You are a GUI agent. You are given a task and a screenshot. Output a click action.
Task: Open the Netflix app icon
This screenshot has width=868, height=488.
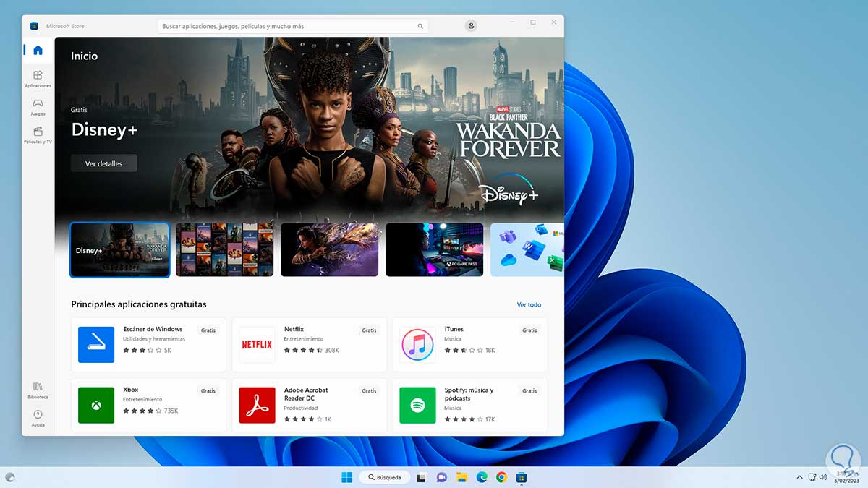click(x=257, y=345)
